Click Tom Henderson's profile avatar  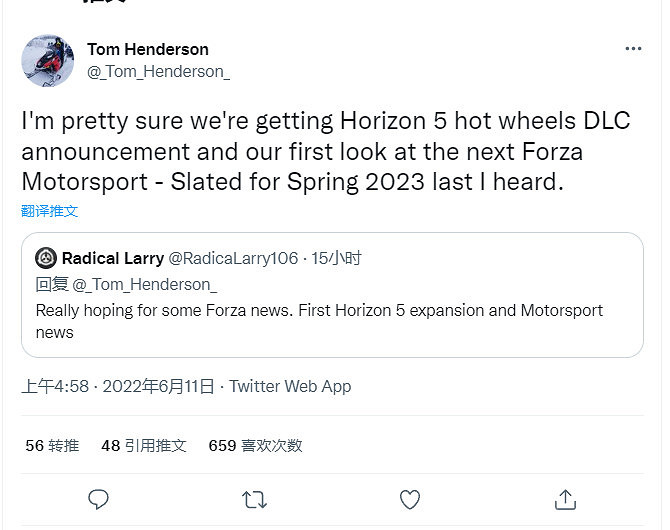47,61
